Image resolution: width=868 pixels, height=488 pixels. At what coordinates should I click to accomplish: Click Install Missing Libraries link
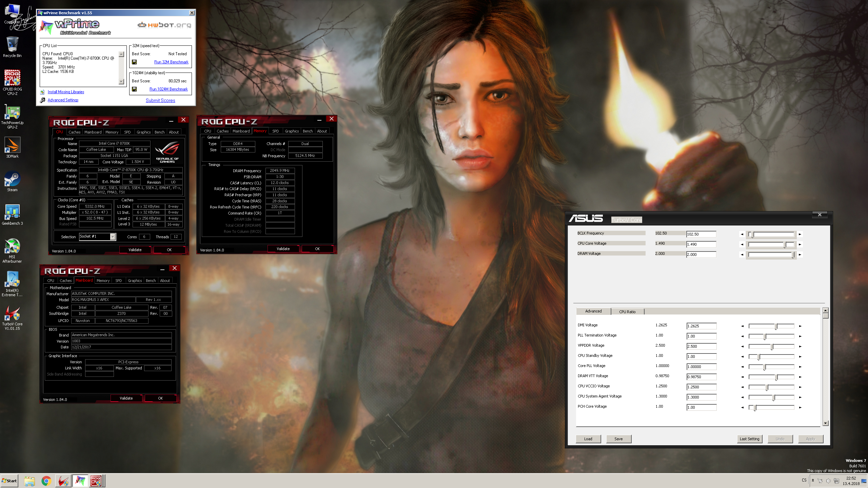click(x=66, y=92)
